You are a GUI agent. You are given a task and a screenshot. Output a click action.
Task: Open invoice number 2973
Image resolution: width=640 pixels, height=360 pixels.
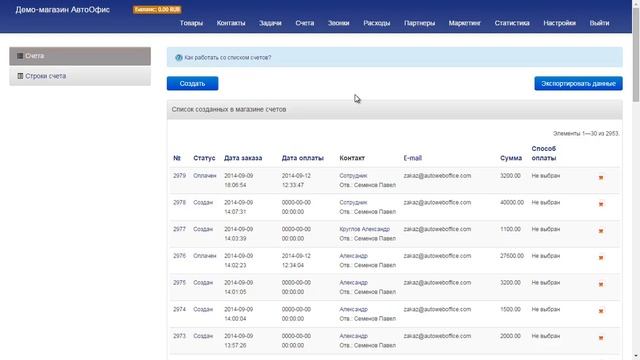click(179, 336)
